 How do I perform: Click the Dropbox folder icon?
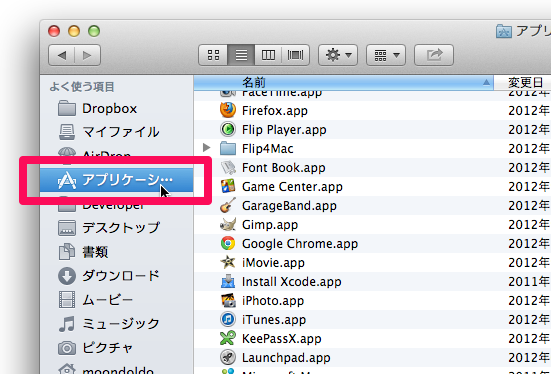[67, 108]
